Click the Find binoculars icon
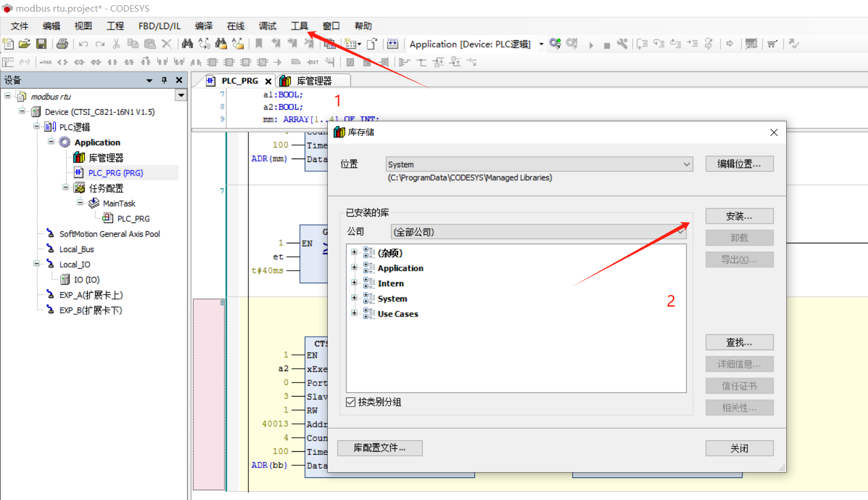The width and height of the screenshot is (868, 500). (187, 44)
